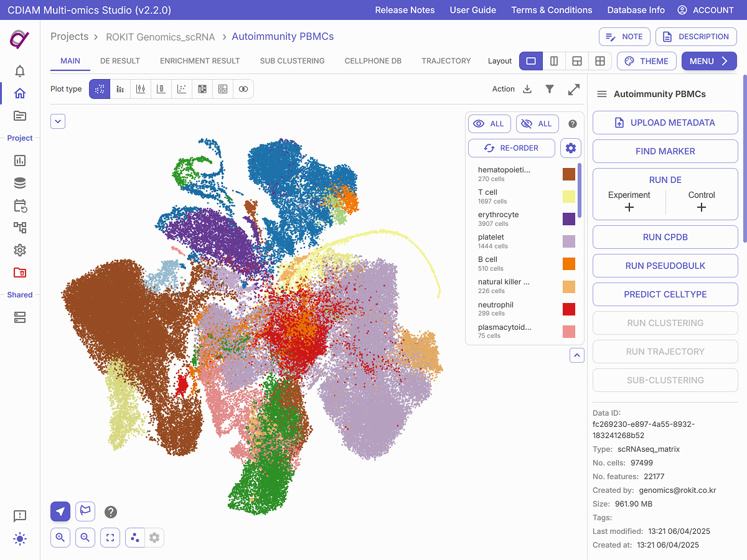
Task: Open CELLPHONE DB tab
Action: click(373, 61)
